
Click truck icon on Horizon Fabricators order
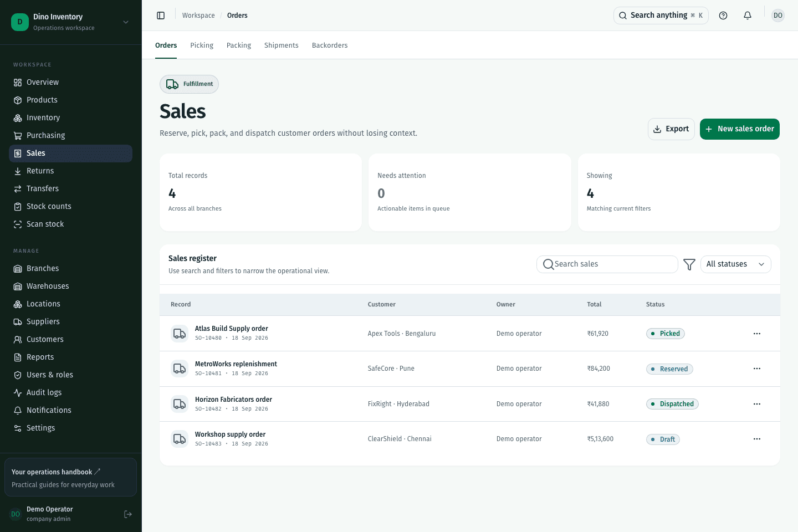[x=180, y=404]
